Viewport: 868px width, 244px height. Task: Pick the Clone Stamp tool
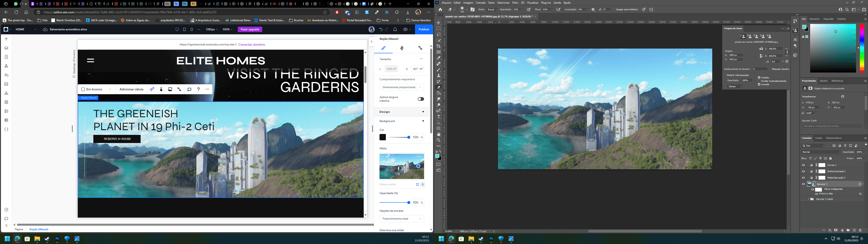pyautogui.click(x=438, y=75)
